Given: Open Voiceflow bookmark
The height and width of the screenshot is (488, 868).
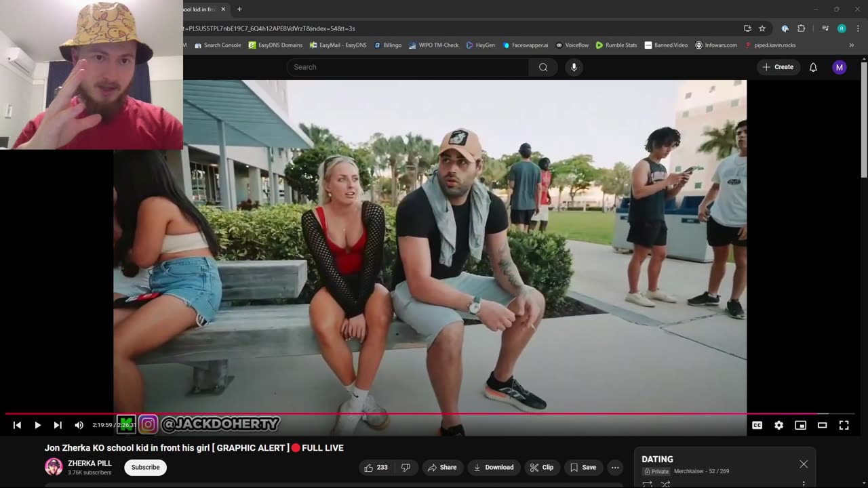Looking at the screenshot, I should coord(572,45).
